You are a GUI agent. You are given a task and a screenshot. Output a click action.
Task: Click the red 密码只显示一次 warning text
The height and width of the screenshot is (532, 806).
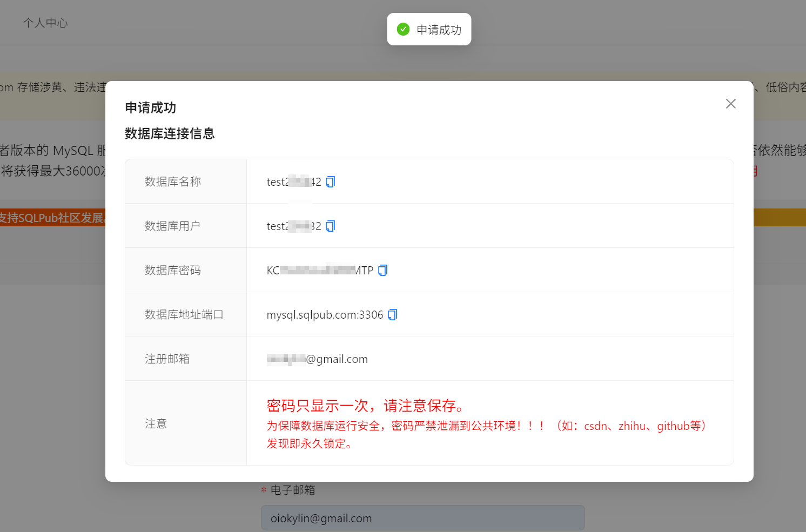(x=365, y=406)
